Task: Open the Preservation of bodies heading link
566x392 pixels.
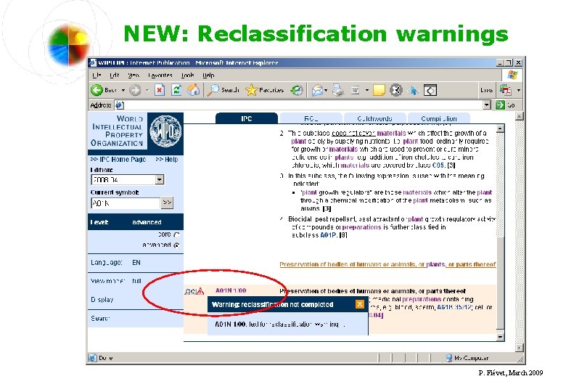Action: [387, 264]
